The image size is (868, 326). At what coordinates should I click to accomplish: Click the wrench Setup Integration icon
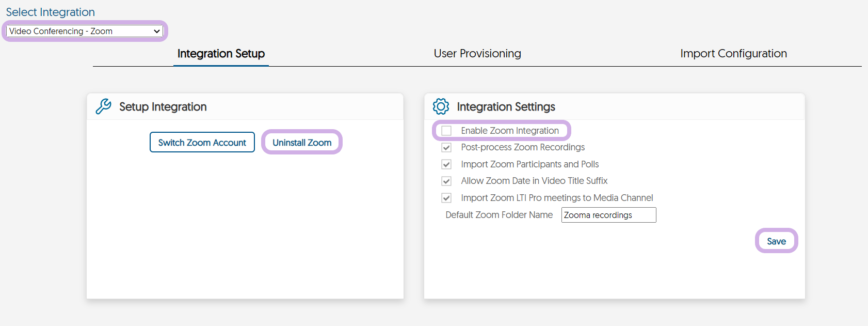[x=103, y=106]
